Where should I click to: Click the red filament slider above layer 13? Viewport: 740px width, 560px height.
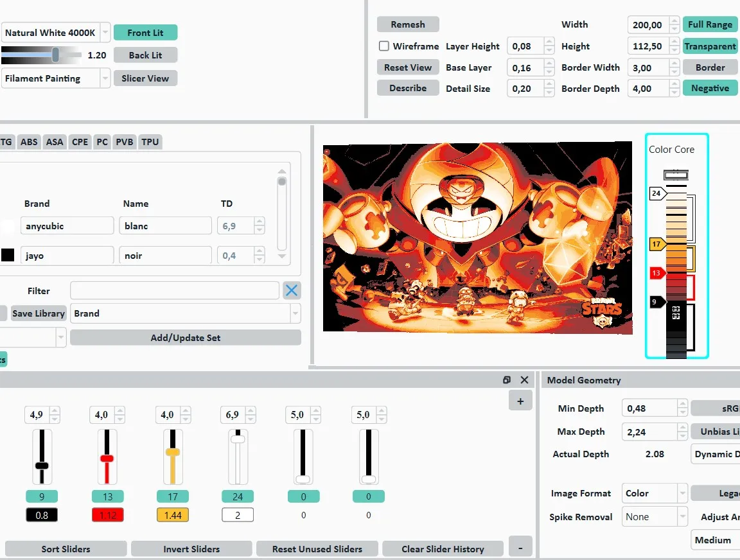pos(107,458)
